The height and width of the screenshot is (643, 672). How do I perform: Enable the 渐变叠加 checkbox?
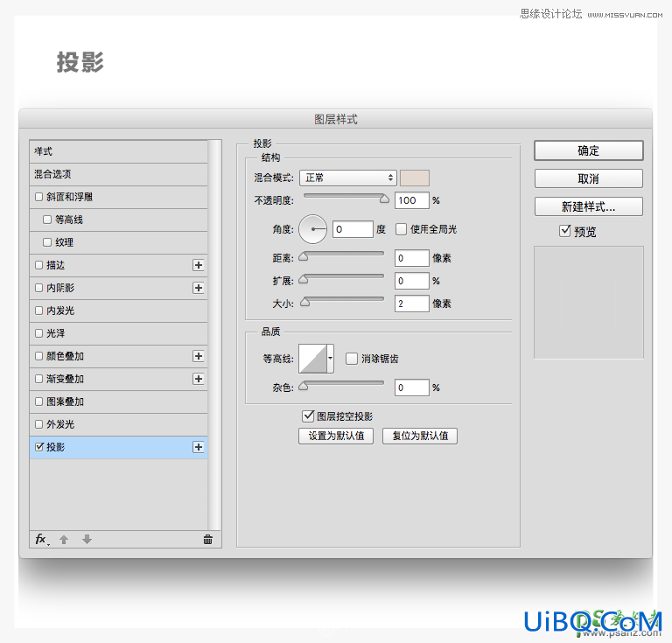39,379
